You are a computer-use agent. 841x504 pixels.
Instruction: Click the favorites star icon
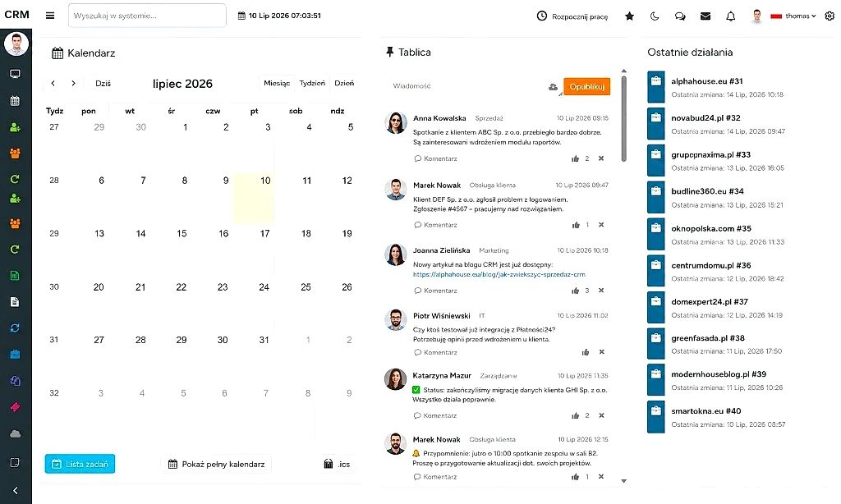click(x=630, y=16)
